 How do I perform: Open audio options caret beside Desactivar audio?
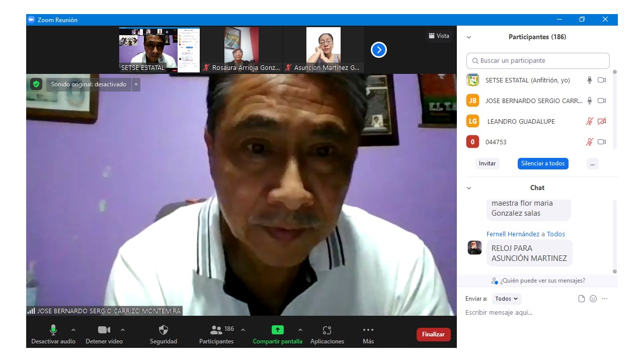[73, 330]
